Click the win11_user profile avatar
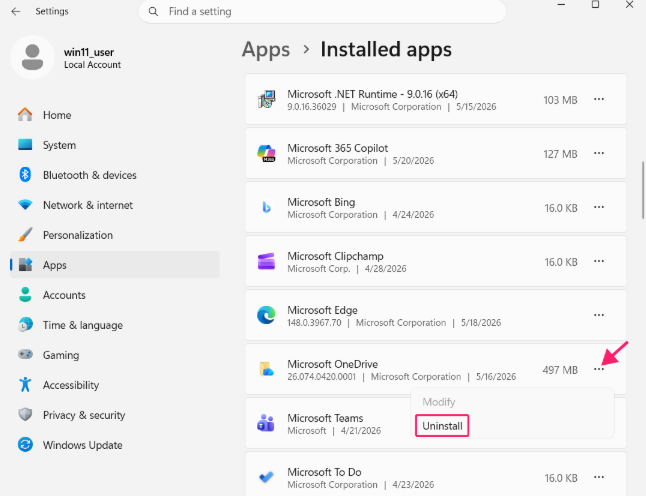The image size is (646, 496). pos(33,58)
